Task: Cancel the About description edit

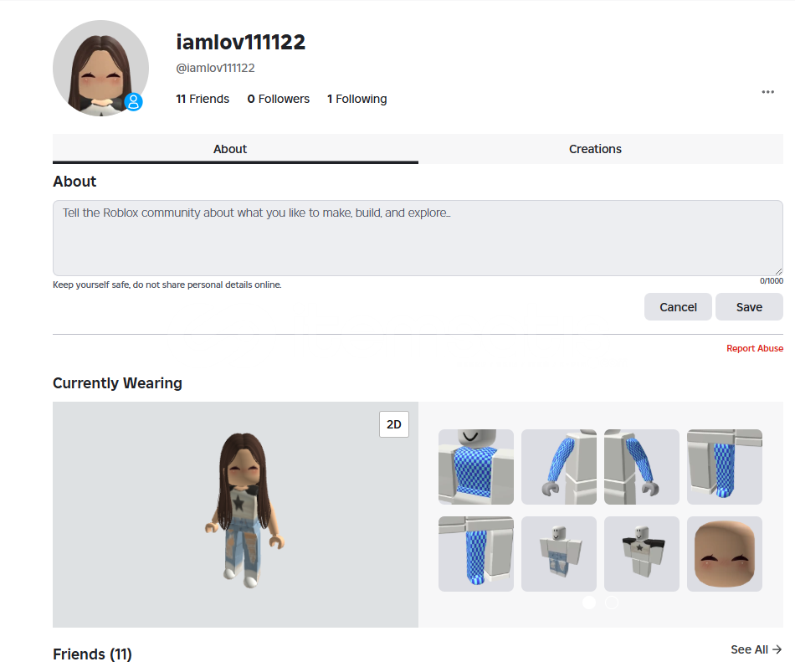Action: (678, 307)
